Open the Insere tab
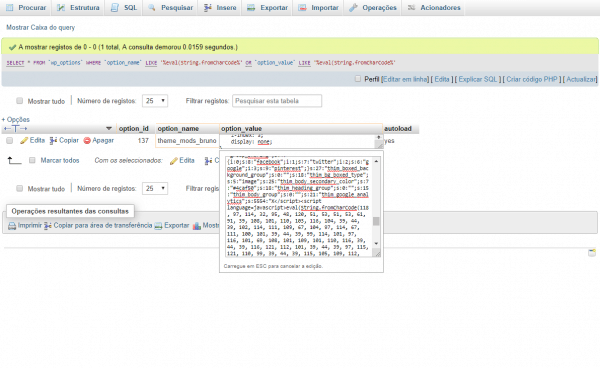 (220, 8)
